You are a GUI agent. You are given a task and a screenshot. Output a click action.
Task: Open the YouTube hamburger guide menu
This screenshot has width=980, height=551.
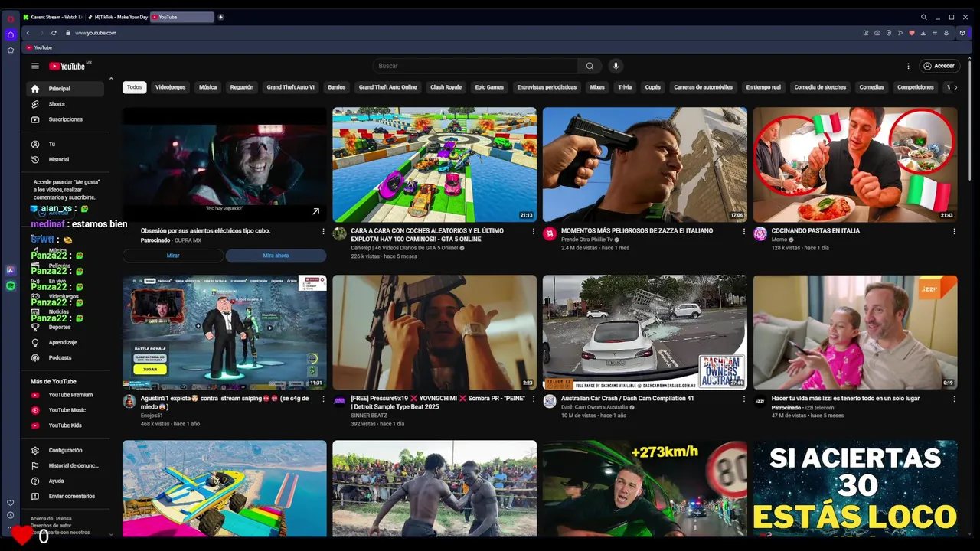[34, 66]
